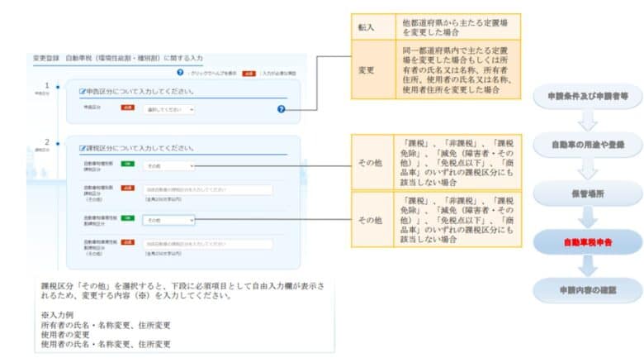Click the red 必須 badge in the legend

[249, 74]
